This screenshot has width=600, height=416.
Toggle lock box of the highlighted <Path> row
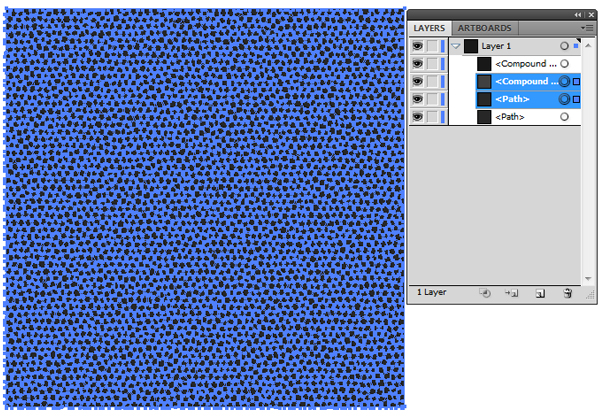tap(432, 99)
